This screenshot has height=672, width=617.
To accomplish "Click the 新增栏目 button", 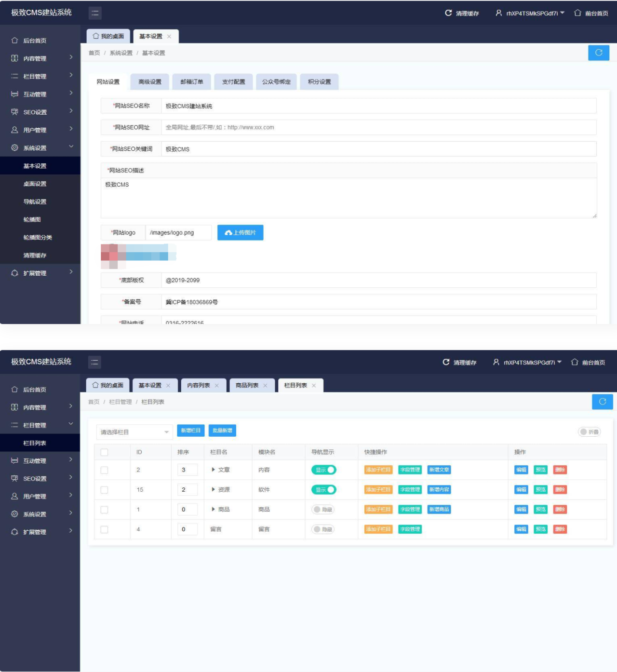I will click(190, 430).
